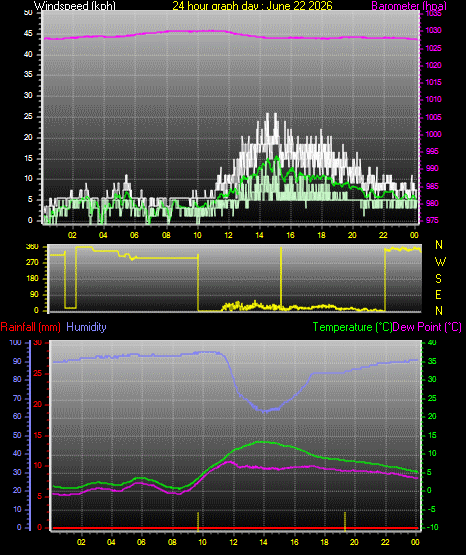Click yellow marker near hour 10, bottom graph
The height and width of the screenshot is (555, 466).
pos(198,521)
